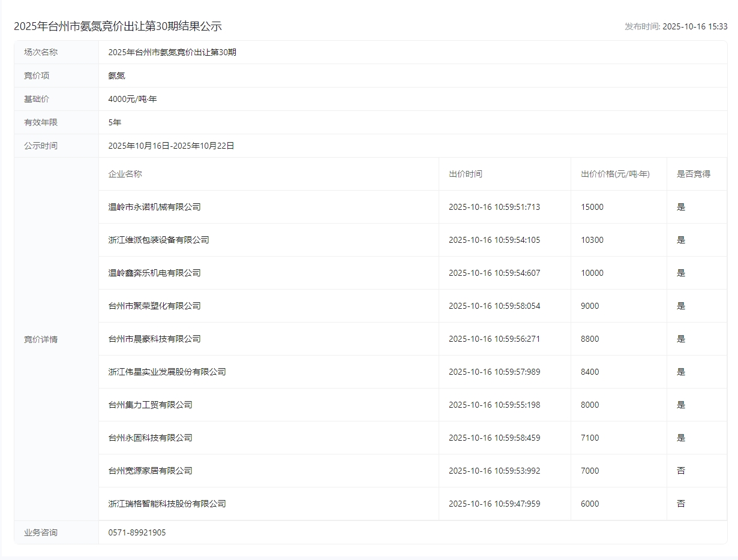738x560 pixels.
Task: Click the 是否竞得 column header
Action: tap(693, 174)
